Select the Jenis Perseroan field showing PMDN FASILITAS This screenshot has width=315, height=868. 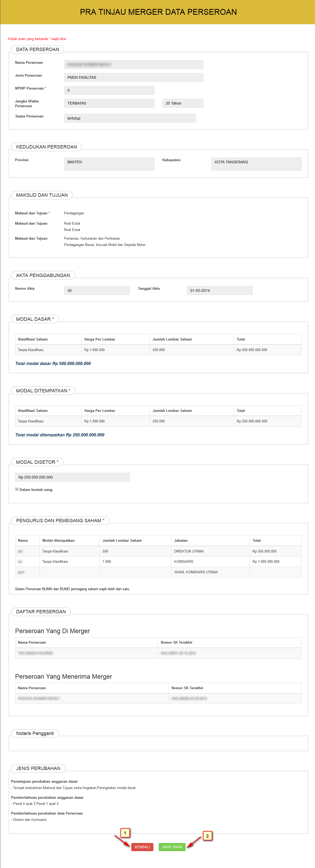coord(134,77)
